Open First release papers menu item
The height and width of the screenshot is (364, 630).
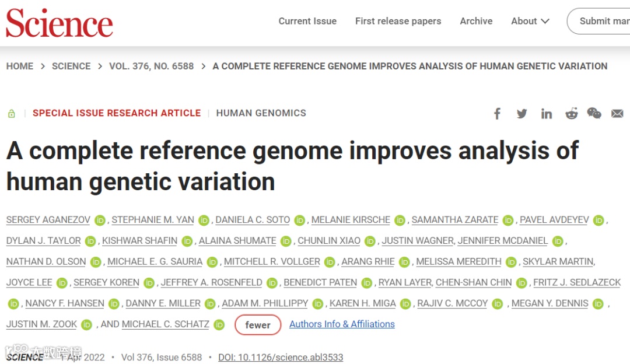click(x=398, y=21)
